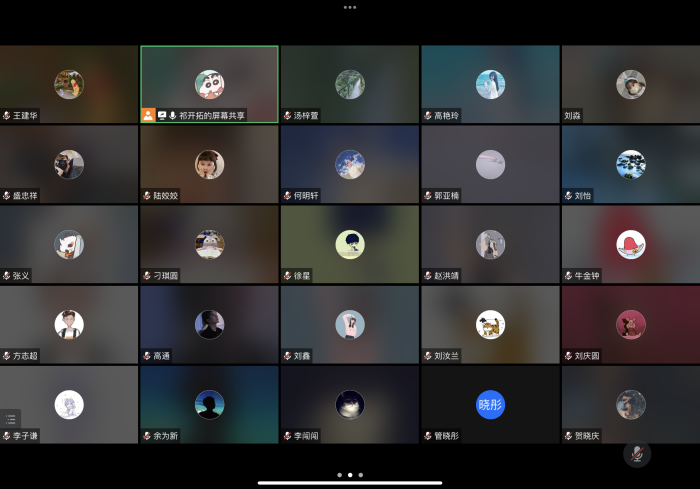The width and height of the screenshot is (700, 489).
Task: Unmute with the floating microphone button
Action: (637, 453)
